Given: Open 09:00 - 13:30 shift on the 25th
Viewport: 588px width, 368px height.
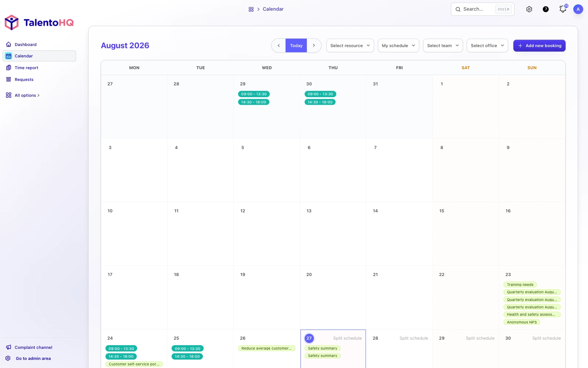Looking at the screenshot, I should (x=187, y=348).
